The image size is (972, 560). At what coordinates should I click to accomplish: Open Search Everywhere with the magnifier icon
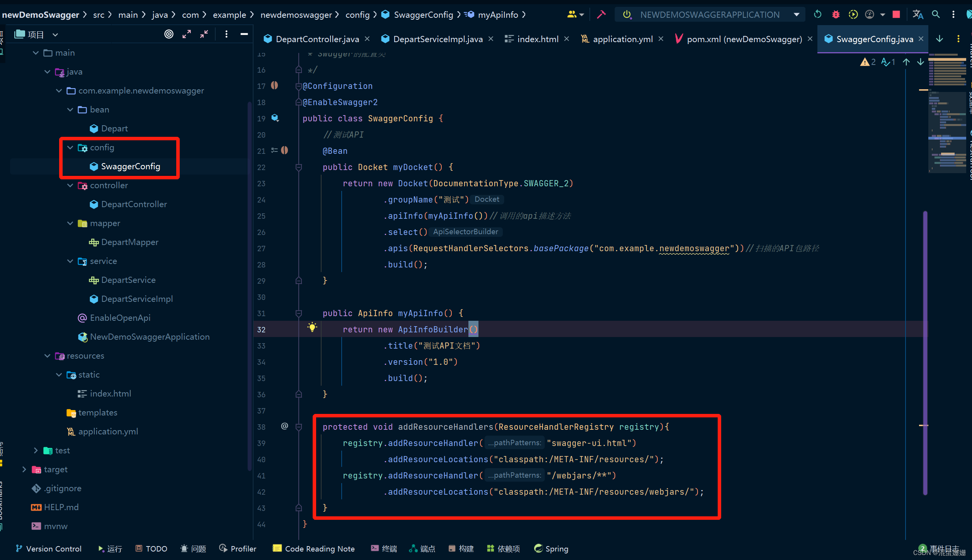tap(936, 14)
